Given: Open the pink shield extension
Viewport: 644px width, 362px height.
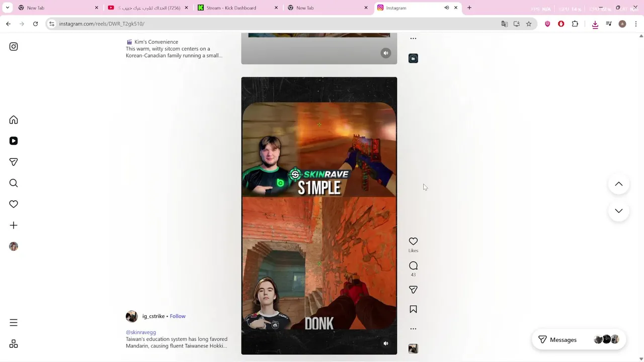Looking at the screenshot, I should pos(547,24).
